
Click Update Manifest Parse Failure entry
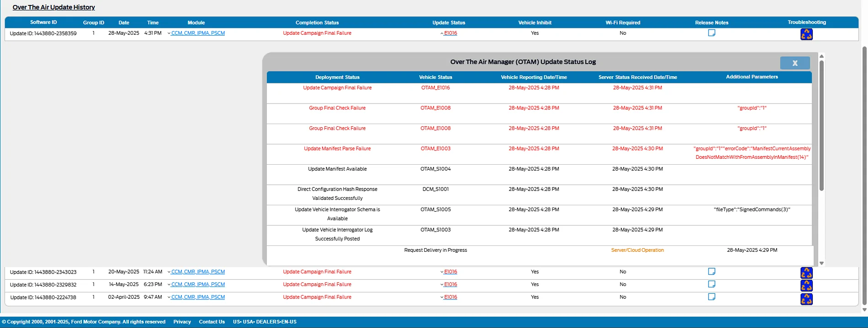(x=337, y=148)
